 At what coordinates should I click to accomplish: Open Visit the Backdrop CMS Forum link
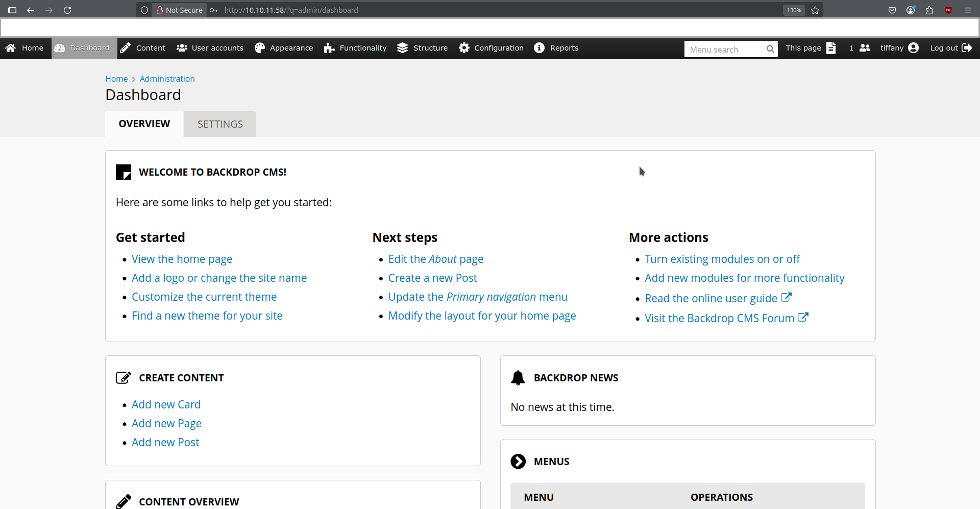point(720,319)
